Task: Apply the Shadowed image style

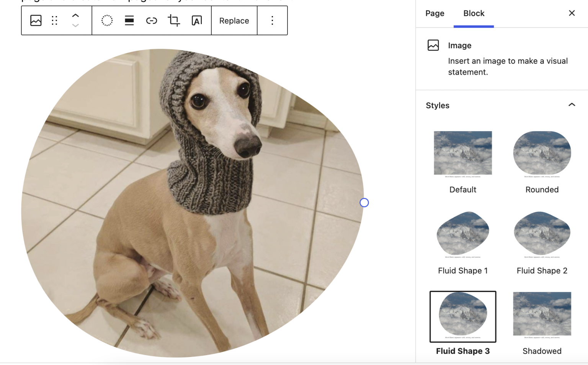Action: (x=542, y=314)
